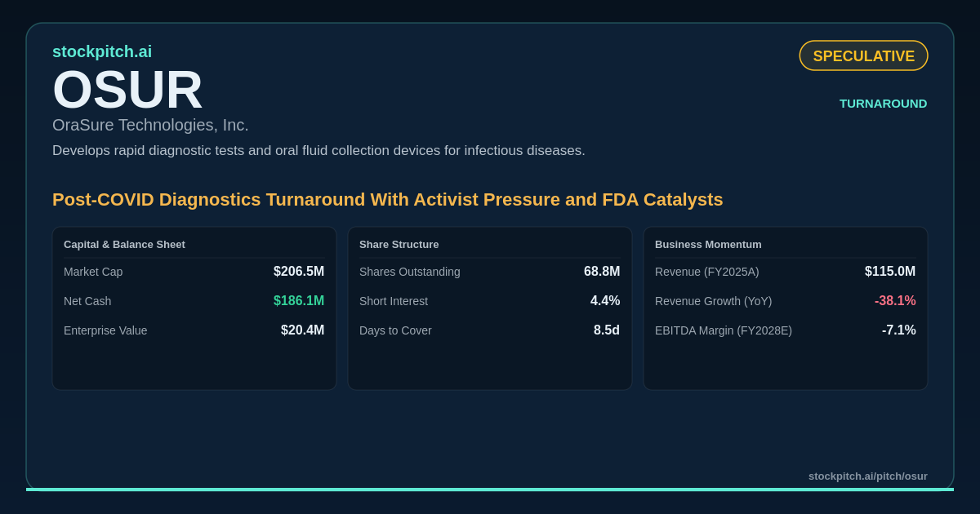980x514 pixels.
Task: Click the Market Cap label
Action: tap(93, 272)
